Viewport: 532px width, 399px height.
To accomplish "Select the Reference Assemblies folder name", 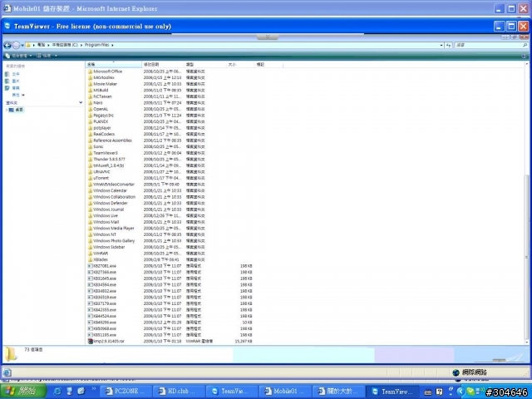I will point(113,140).
